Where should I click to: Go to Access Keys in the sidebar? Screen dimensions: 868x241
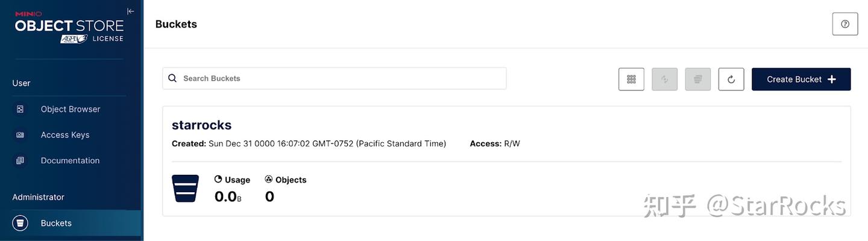tap(64, 135)
